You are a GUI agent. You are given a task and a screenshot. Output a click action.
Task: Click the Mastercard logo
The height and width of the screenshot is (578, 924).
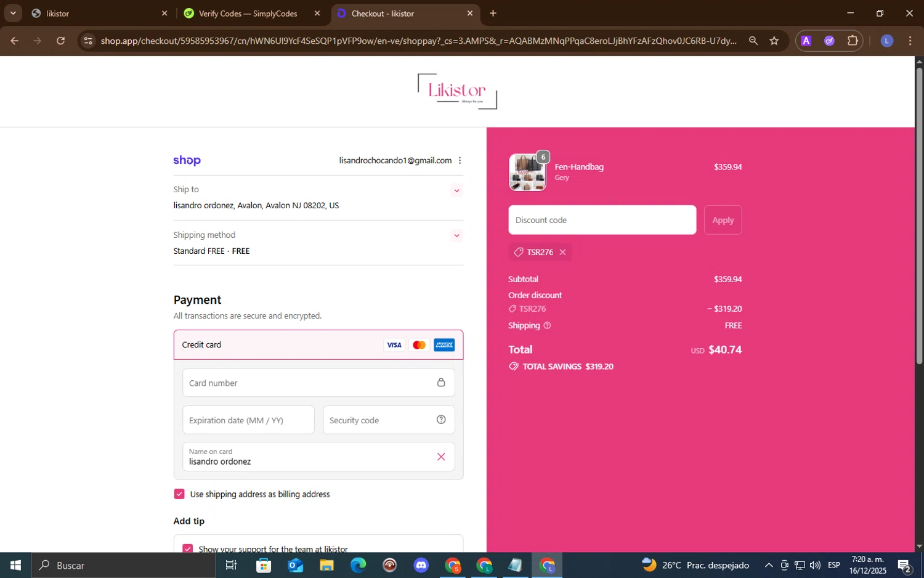pyautogui.click(x=419, y=345)
